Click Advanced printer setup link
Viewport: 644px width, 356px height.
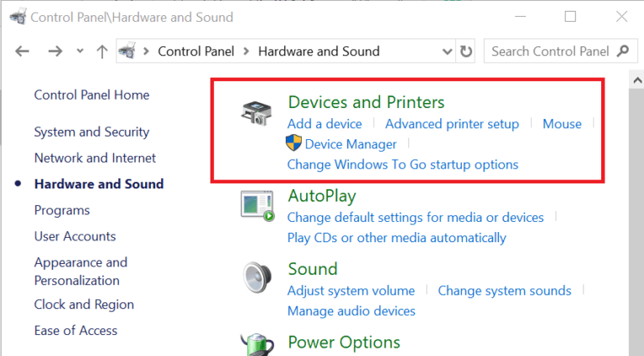(452, 124)
